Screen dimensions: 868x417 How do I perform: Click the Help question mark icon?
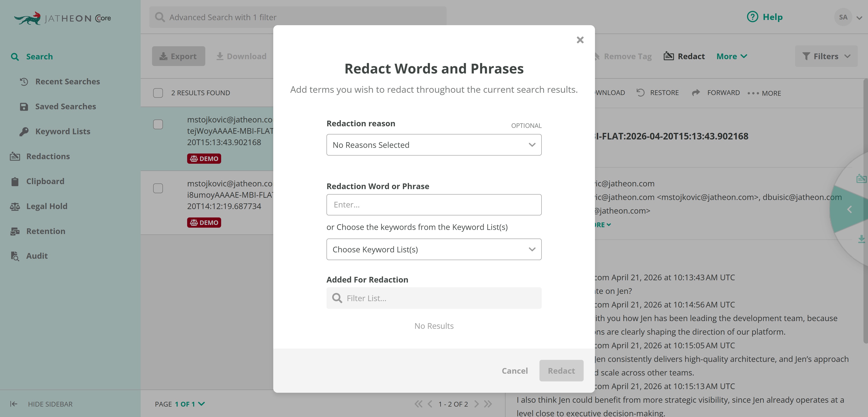point(752,17)
